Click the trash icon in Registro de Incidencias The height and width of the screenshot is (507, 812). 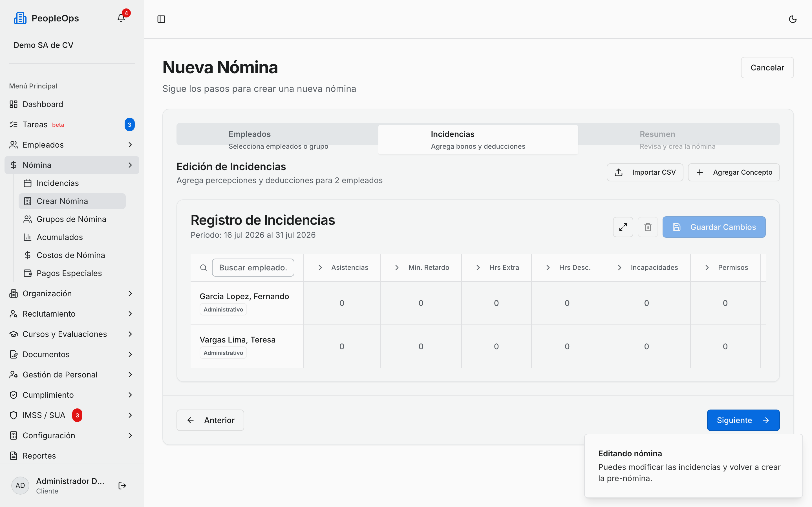tap(648, 227)
